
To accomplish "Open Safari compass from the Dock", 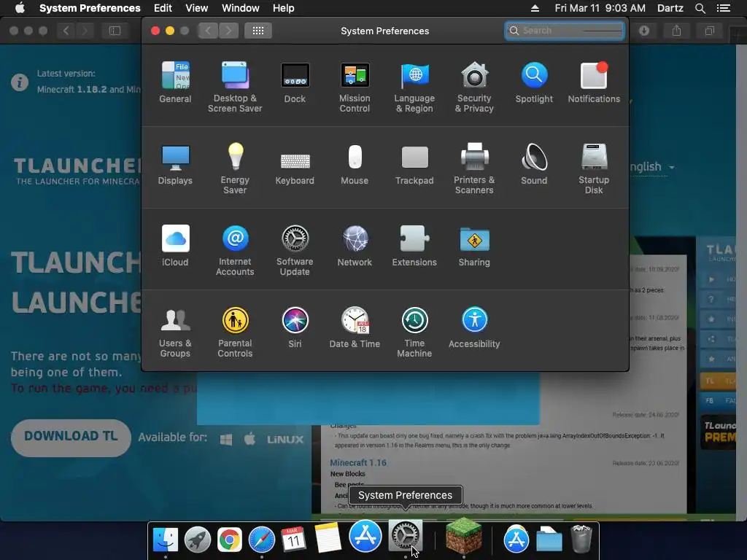I will 262,539.
